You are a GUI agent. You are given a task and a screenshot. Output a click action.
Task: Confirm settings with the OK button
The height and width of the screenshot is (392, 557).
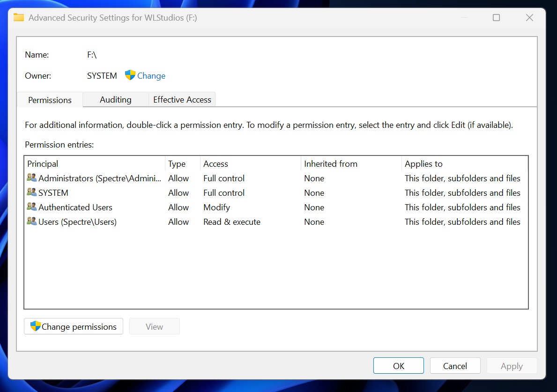(x=398, y=365)
